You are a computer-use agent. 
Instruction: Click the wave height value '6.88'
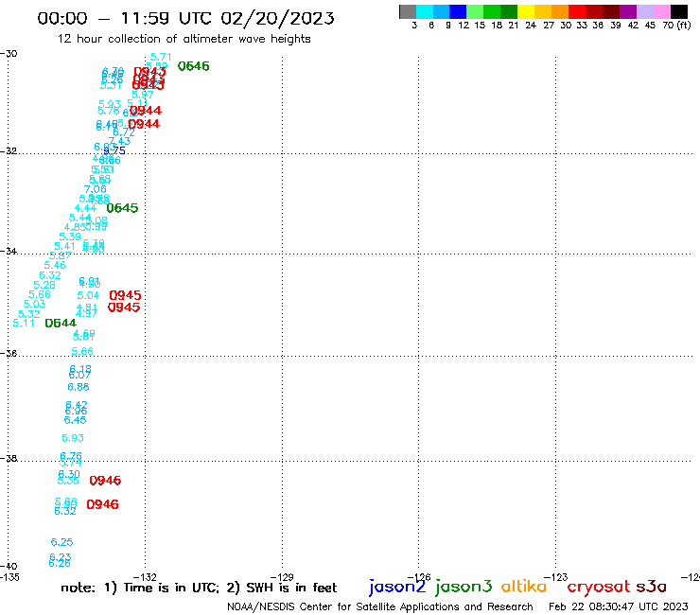point(79,387)
